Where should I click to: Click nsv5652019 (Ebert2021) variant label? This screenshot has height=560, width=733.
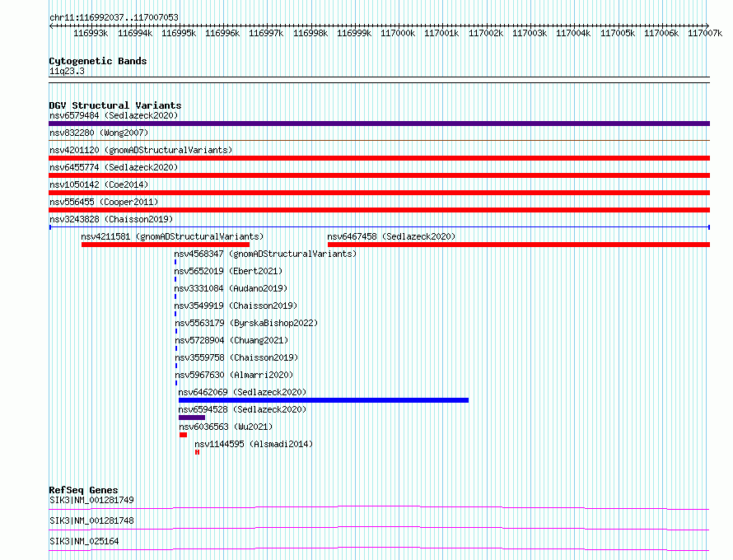228,271
